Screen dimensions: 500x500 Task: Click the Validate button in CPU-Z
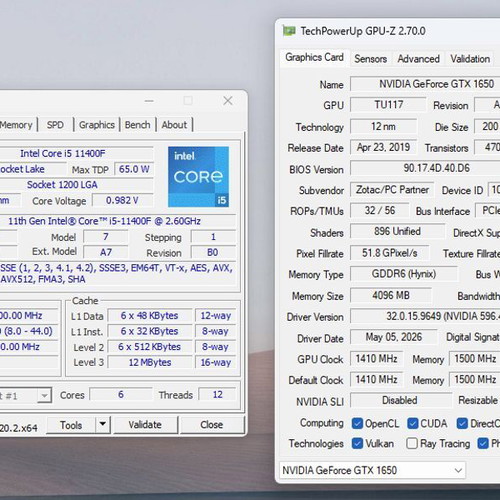pyautogui.click(x=145, y=425)
